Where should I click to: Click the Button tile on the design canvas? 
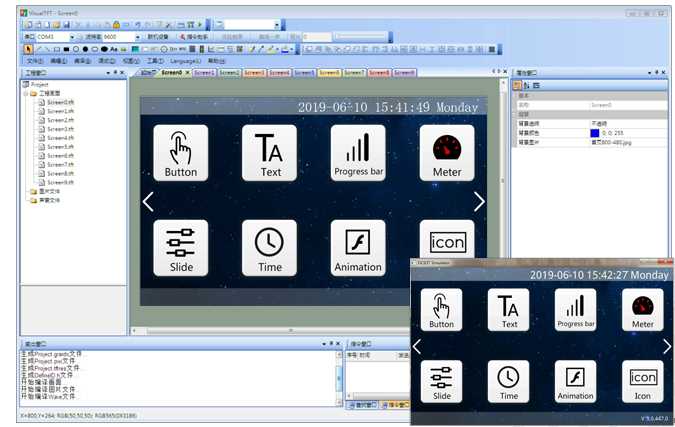point(180,153)
